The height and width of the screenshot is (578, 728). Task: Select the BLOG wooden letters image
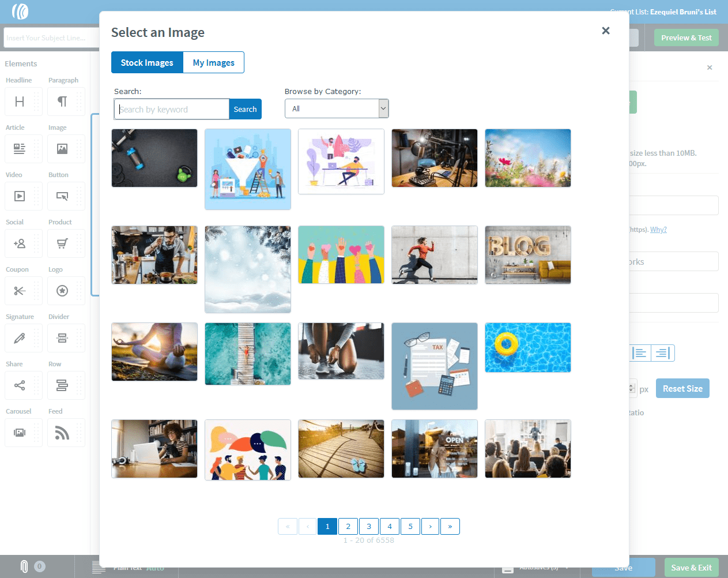click(x=527, y=254)
